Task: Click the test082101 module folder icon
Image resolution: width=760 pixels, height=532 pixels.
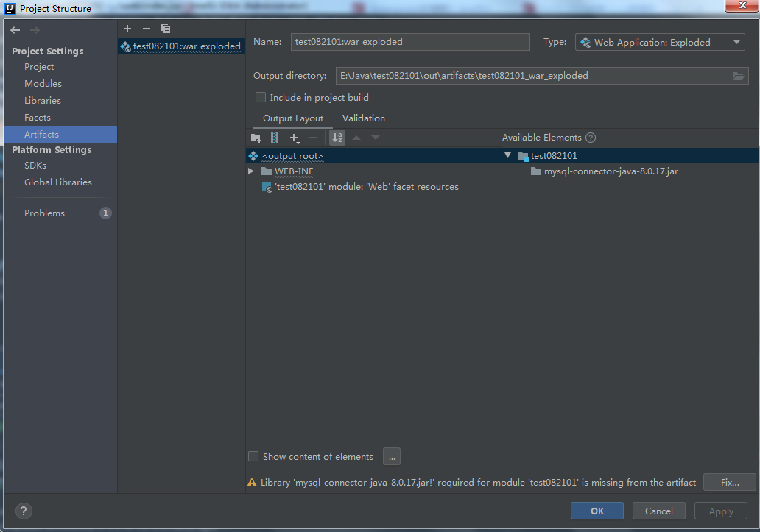Action: pos(523,156)
